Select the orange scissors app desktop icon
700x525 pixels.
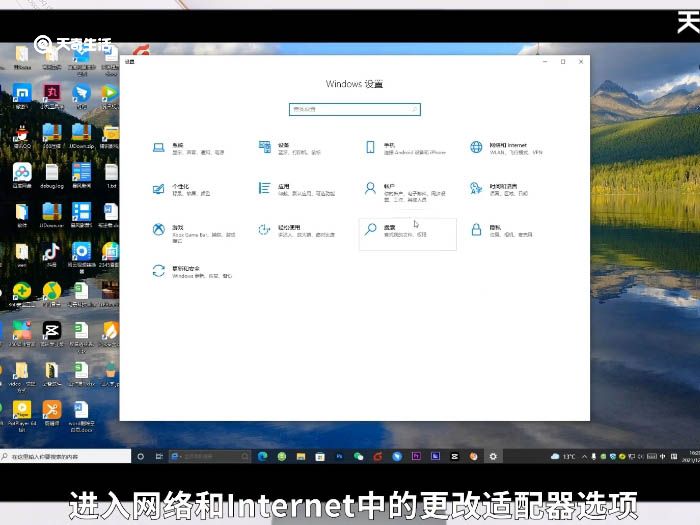click(52, 413)
